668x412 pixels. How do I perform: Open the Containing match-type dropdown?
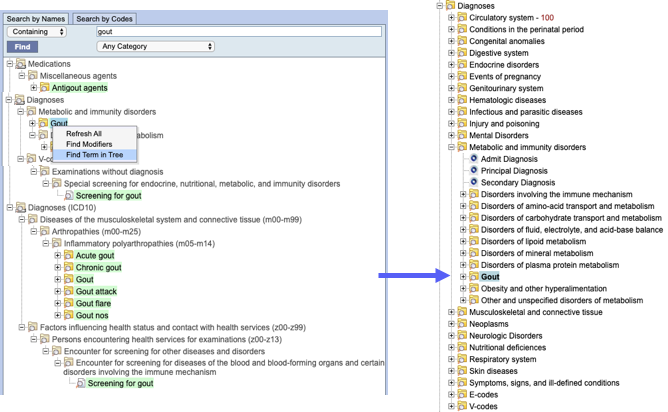(x=35, y=32)
